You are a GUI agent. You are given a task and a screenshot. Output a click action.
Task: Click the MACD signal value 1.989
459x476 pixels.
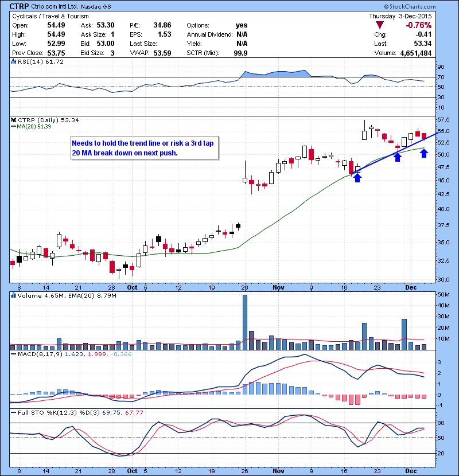point(97,354)
